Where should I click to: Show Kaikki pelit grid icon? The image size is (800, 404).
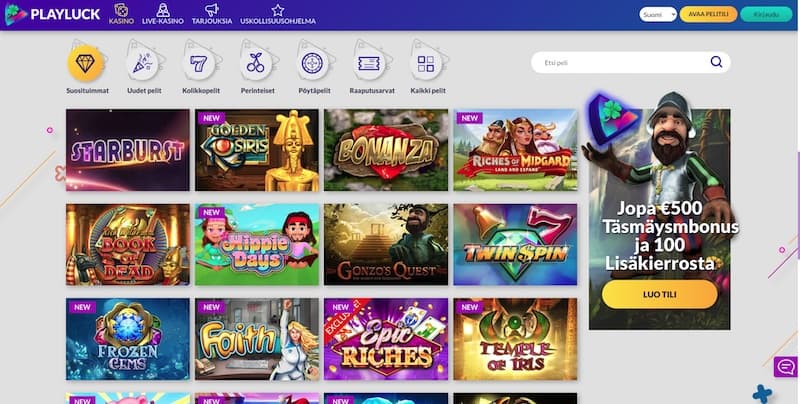pos(427,63)
